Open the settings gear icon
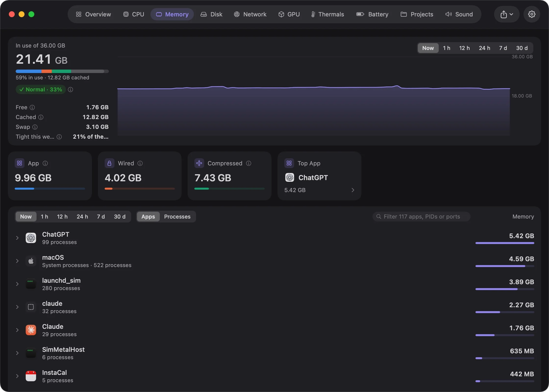Viewport: 549px width, 392px height. tap(532, 14)
